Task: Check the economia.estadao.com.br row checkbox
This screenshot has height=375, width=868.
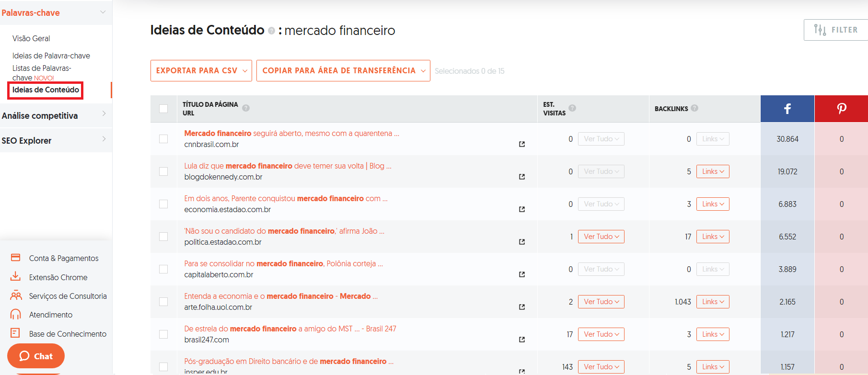Action: coord(163,204)
